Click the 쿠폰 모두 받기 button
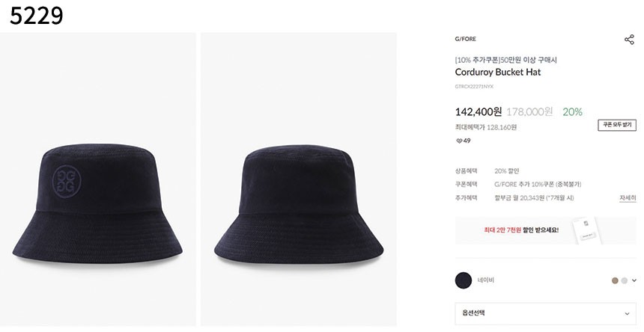Screen dimensions: 644x332 tap(616, 125)
